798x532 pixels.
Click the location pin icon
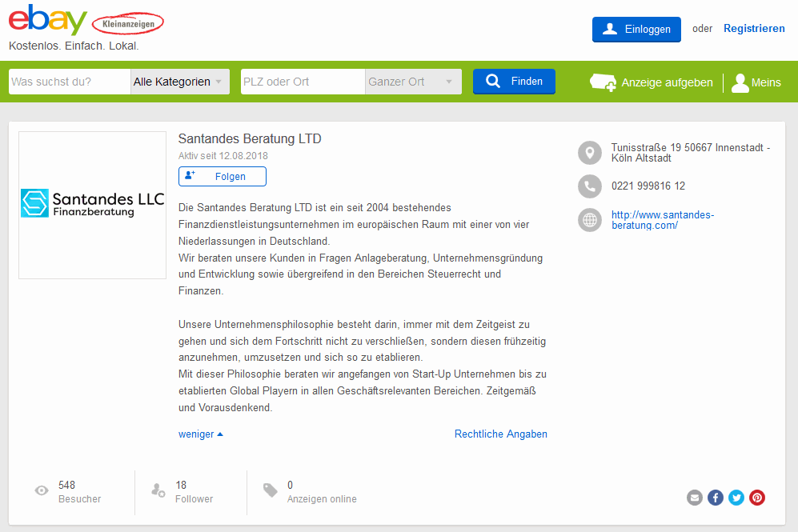click(590, 153)
